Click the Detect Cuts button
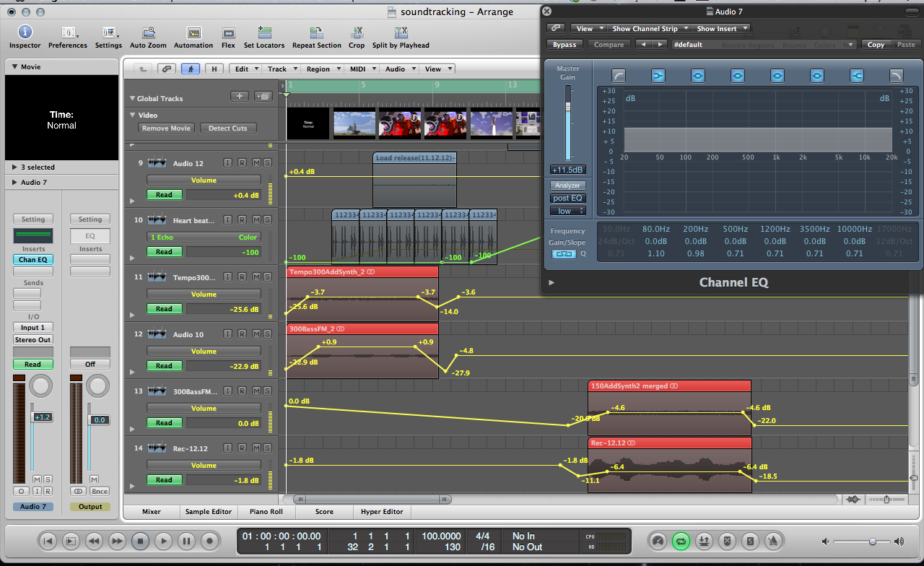 227,129
